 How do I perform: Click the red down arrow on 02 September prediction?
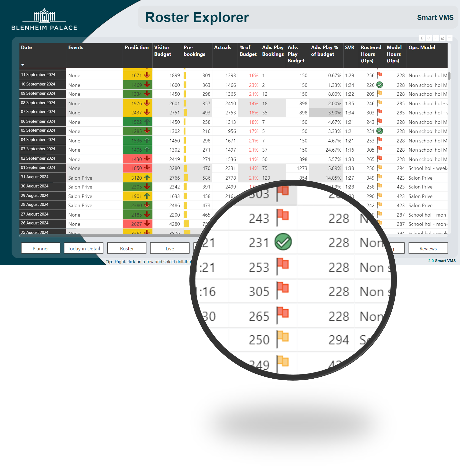coord(147,159)
